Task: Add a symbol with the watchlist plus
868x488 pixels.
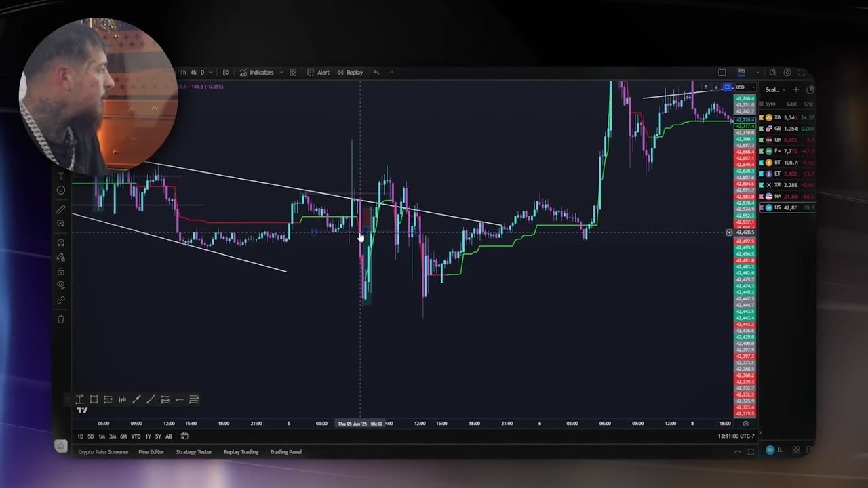Action: tap(796, 89)
